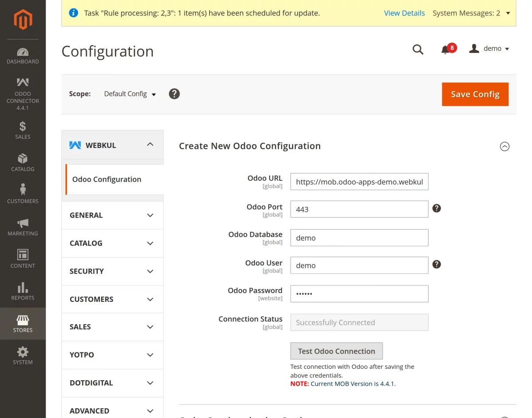Click into the Odoo Database field
Screen dimensions: 532x418
coord(360,238)
